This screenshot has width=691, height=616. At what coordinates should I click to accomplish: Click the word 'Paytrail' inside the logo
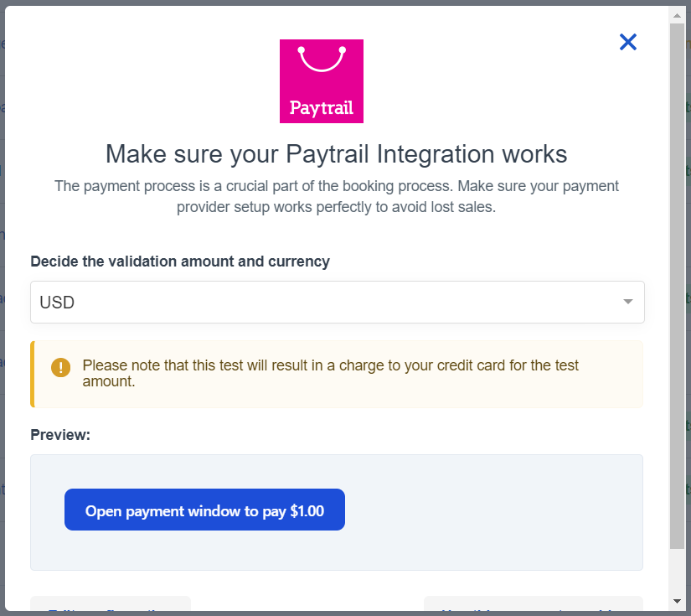(x=322, y=108)
